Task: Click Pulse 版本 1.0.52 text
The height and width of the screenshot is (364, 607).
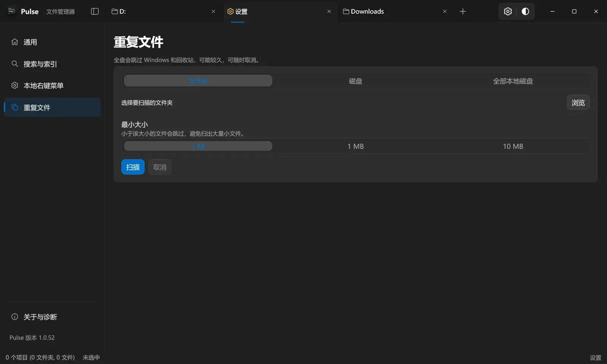Action: tap(32, 337)
